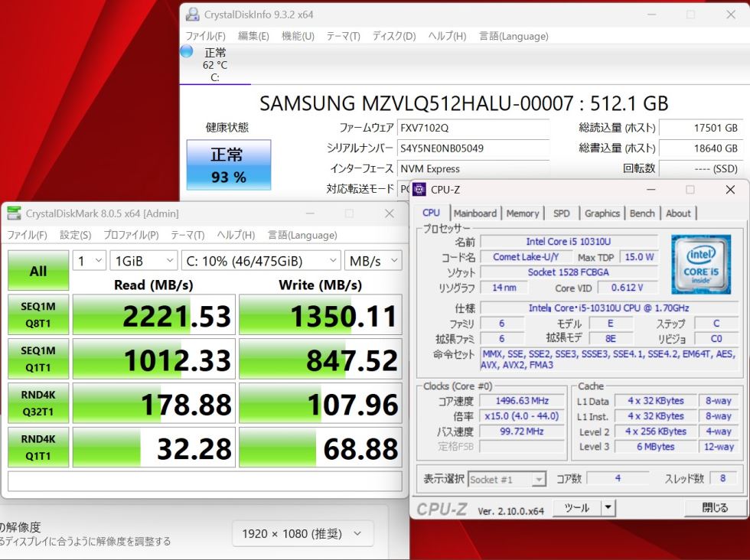Open ファイル(F) menu in CrystalDiskInfo

205,37
